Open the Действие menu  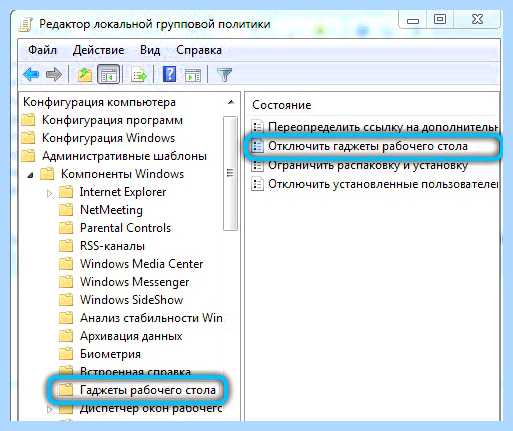tap(98, 50)
